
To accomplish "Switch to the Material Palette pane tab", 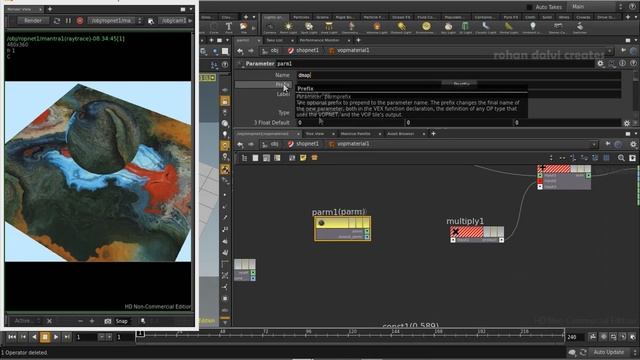I will pos(356,134).
